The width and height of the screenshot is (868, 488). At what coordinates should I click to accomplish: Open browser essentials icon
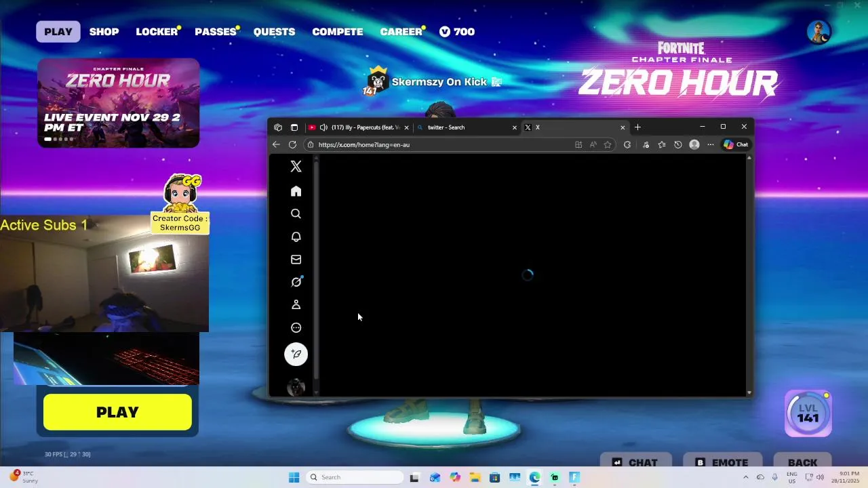click(646, 144)
